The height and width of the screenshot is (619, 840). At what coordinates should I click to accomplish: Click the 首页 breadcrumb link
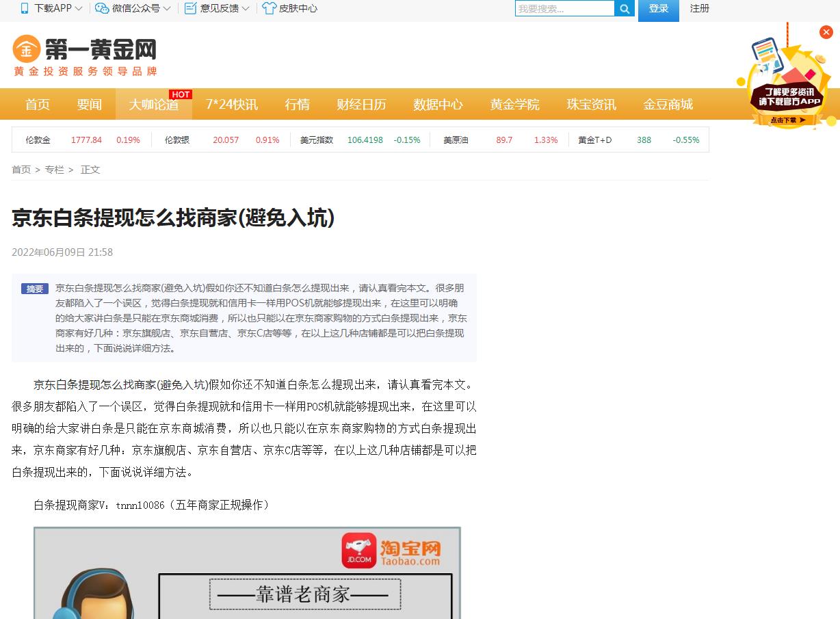coord(21,170)
